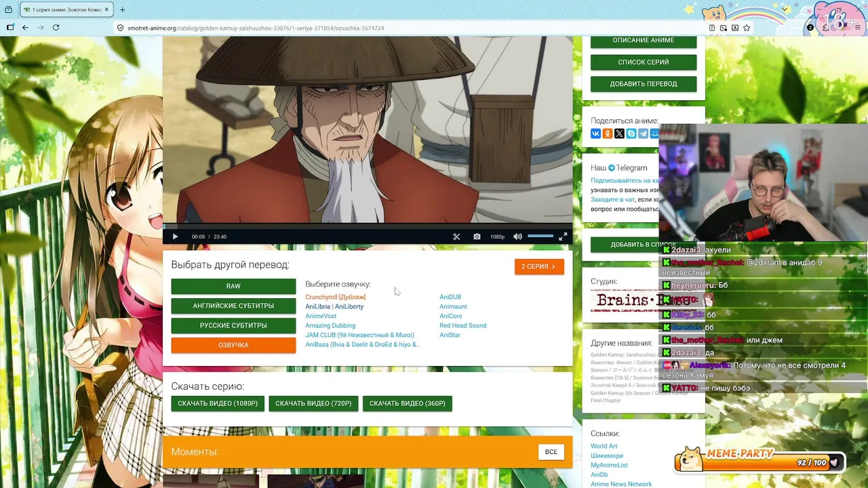Select RAW translation option
The width and height of the screenshot is (868, 488).
(233, 286)
